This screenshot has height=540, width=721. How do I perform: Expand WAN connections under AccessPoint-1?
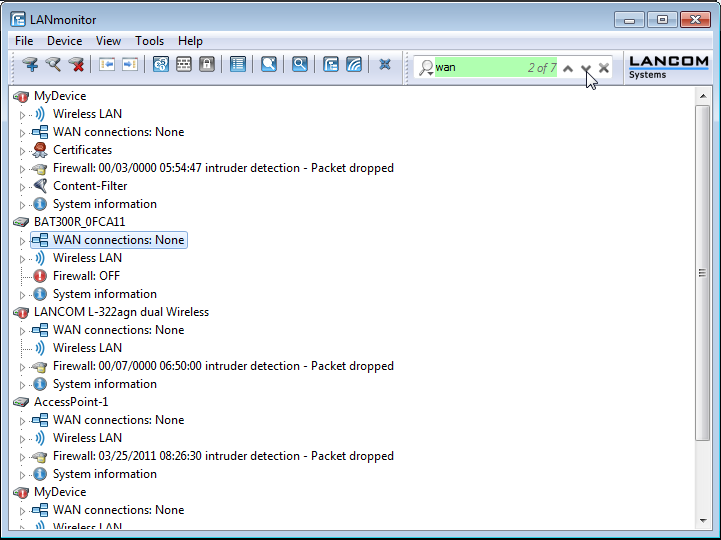tap(23, 421)
